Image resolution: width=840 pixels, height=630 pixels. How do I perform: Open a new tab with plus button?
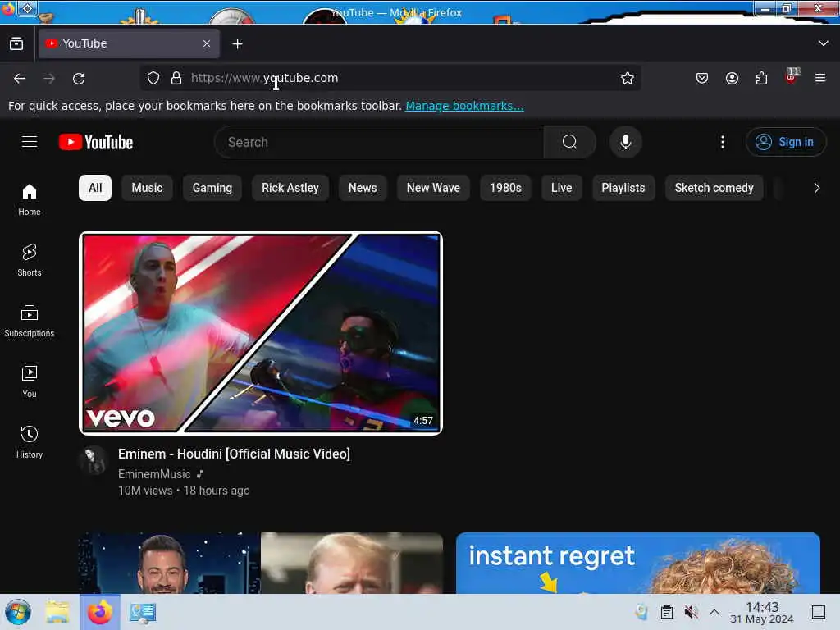[x=237, y=44]
